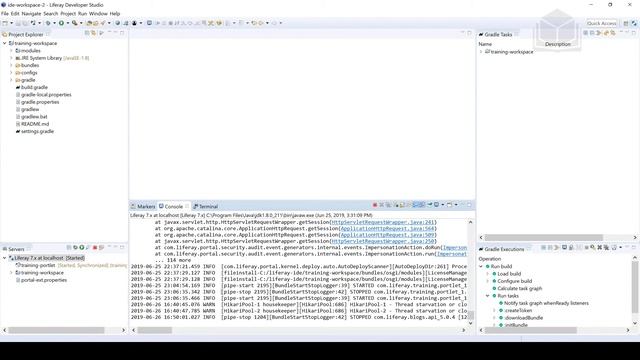Collapse Liferay 7.x at localhost server node
The width and height of the screenshot is (640, 360).
coord(4,258)
